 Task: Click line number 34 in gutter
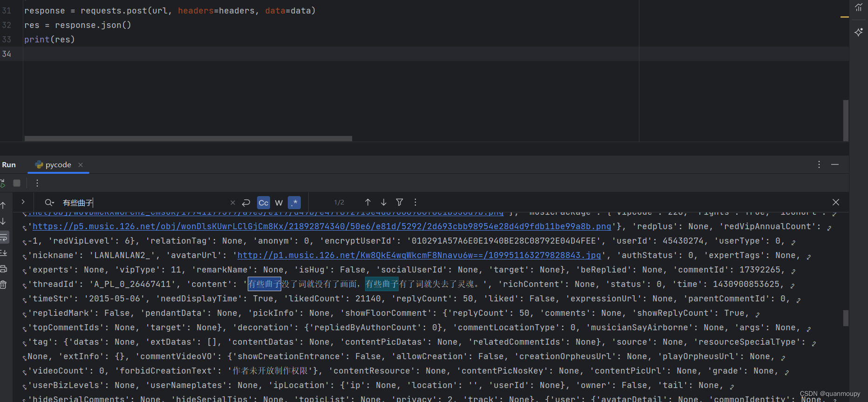tap(7, 54)
